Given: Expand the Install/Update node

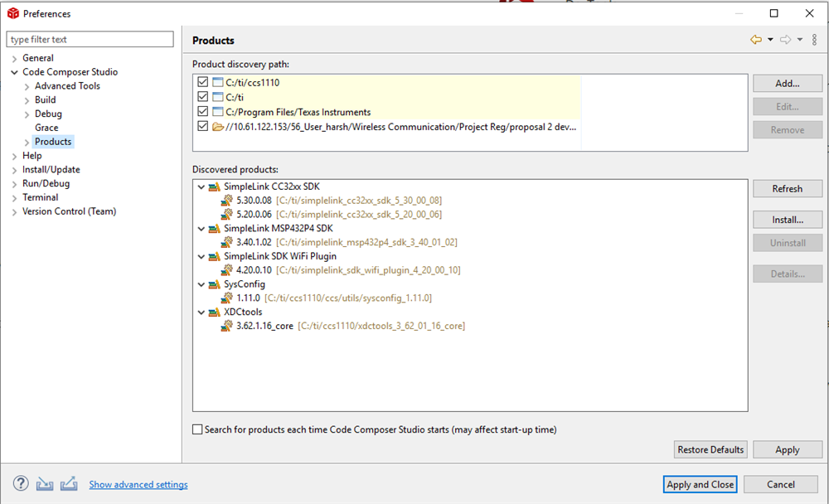Looking at the screenshot, I should [x=14, y=170].
